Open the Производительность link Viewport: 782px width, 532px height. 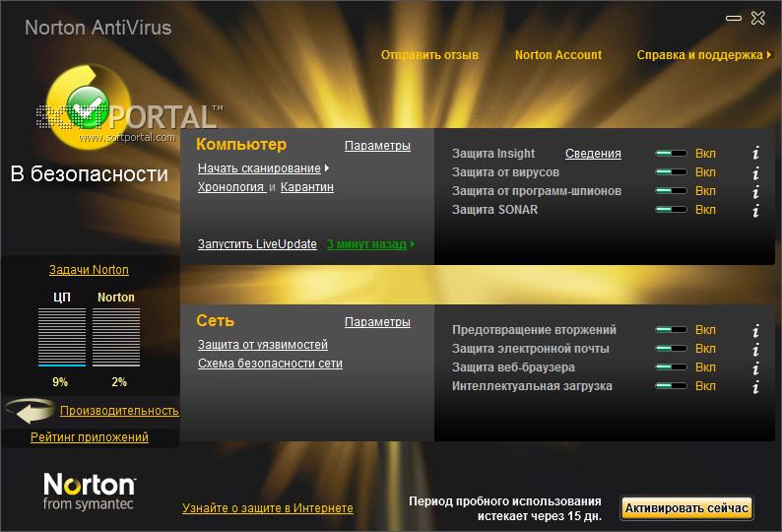(119, 410)
